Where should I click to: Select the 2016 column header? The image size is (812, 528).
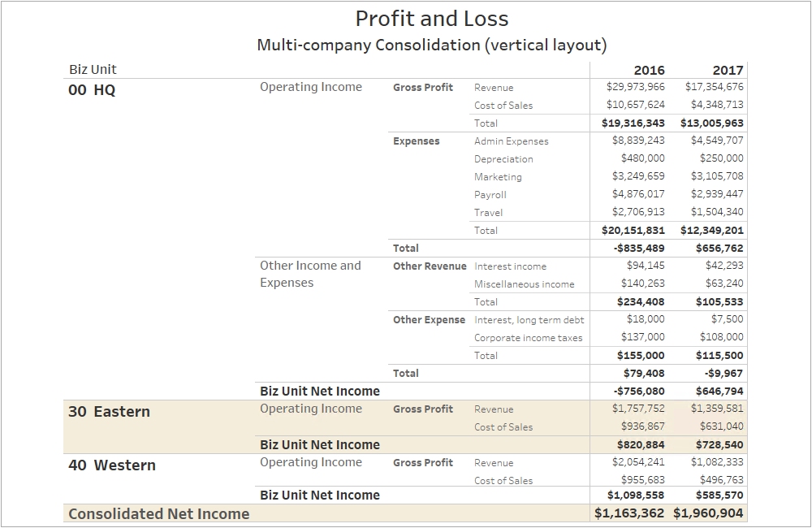click(x=649, y=71)
